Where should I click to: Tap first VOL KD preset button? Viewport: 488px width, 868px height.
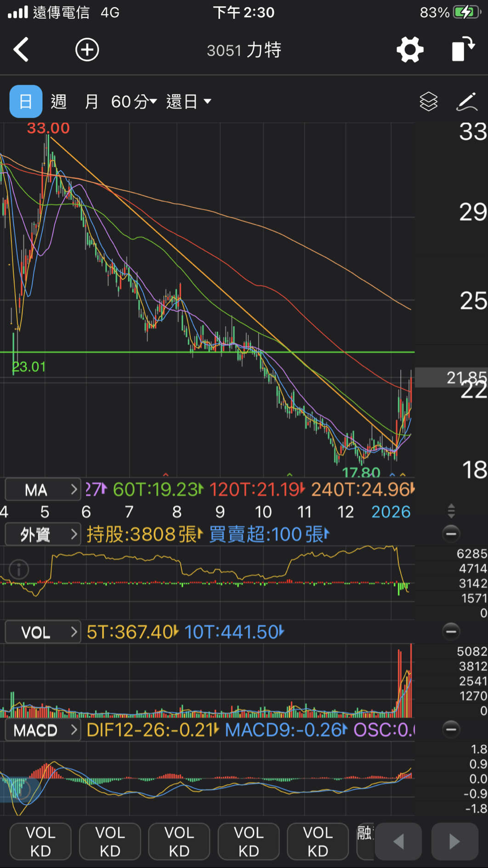(x=40, y=841)
